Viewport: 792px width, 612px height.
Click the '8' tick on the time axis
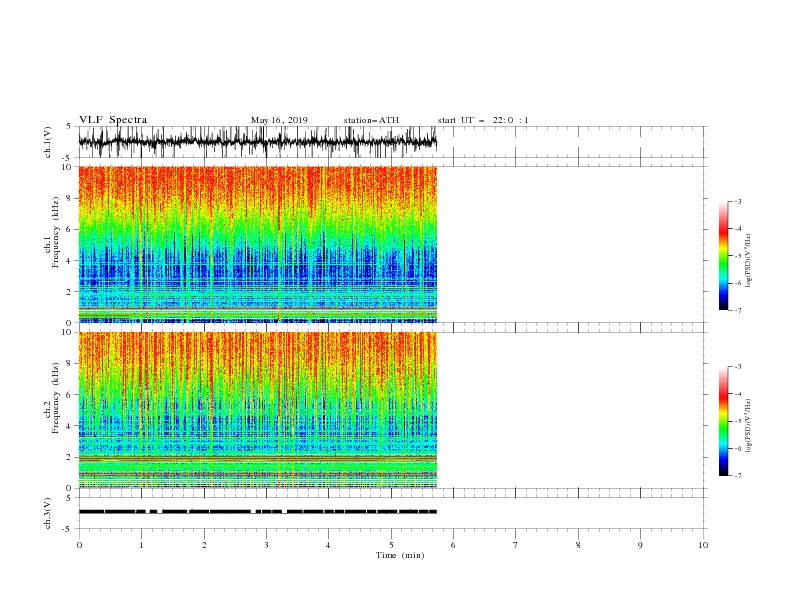(x=578, y=545)
